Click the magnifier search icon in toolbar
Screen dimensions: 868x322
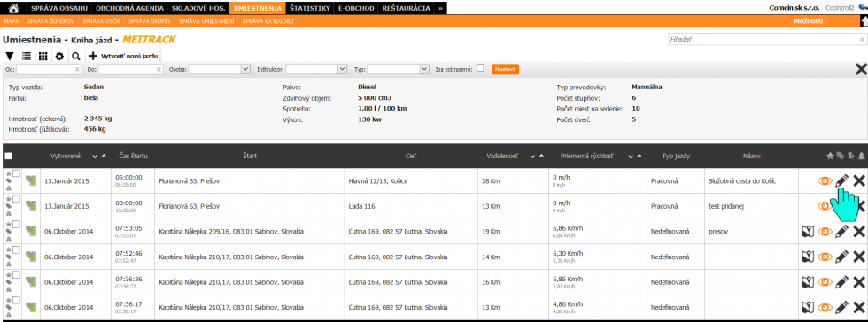(76, 57)
